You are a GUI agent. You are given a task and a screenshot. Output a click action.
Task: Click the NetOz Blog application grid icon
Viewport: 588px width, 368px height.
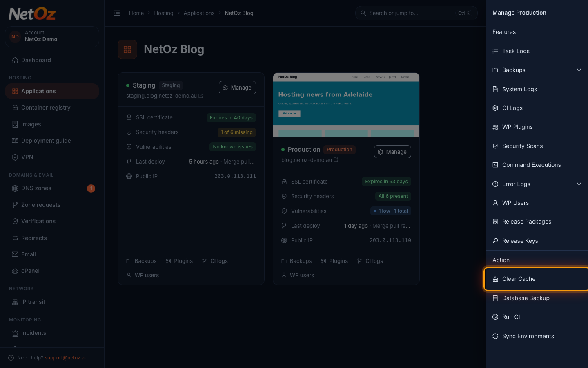click(127, 49)
